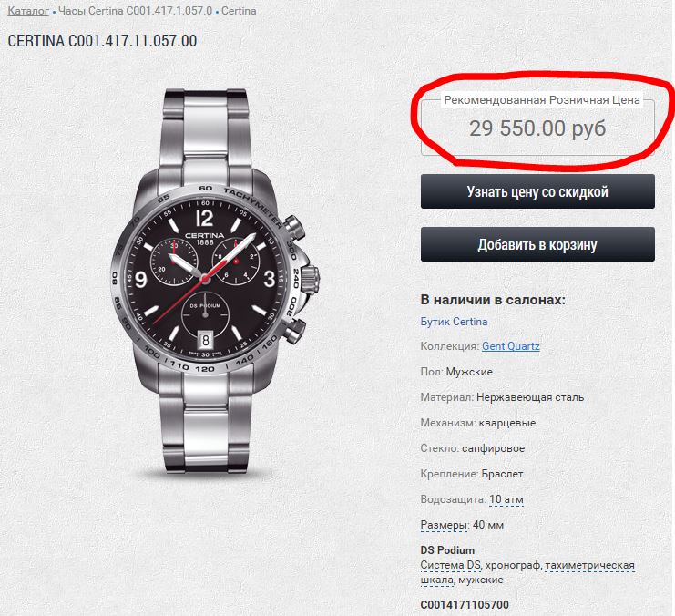Open the Часы Certina C001.417.1.057.0 breadcrumb

[135, 11]
